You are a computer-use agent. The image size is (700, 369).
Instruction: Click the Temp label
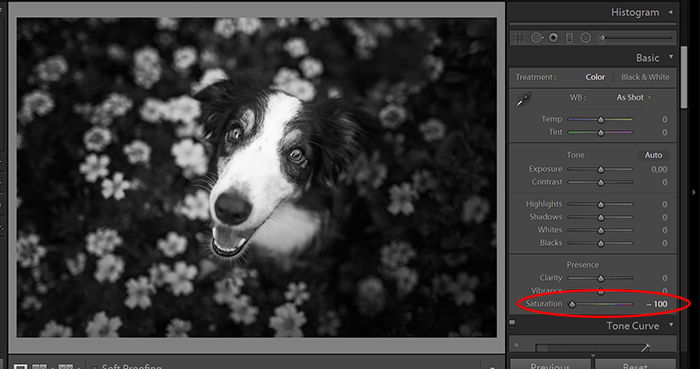tap(552, 119)
